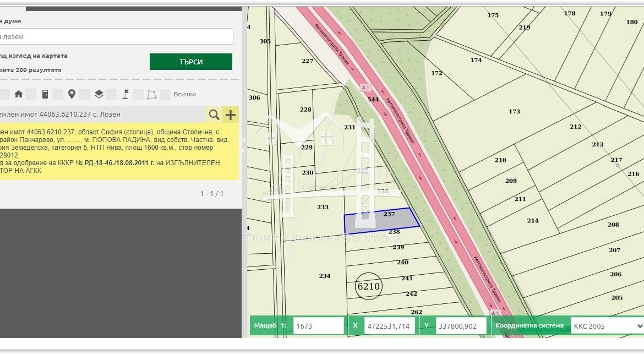This screenshot has width=644, height=354.
Task: Select the location pin filter icon
Action: (72, 94)
